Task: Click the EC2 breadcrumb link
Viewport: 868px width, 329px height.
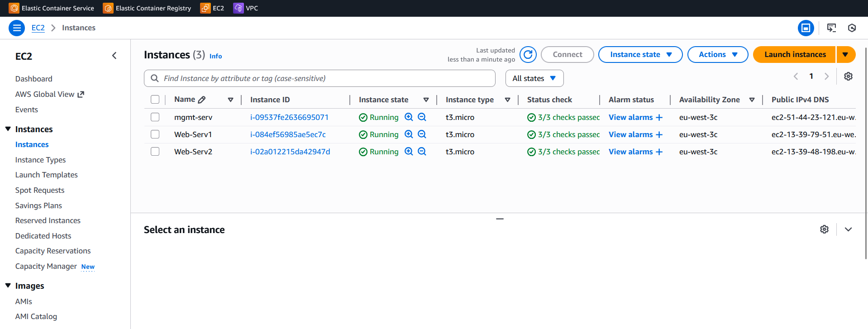Action: (x=38, y=28)
